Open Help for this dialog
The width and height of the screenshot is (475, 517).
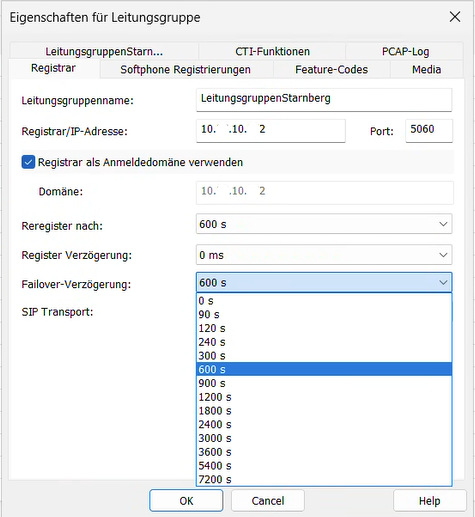pyautogui.click(x=429, y=500)
